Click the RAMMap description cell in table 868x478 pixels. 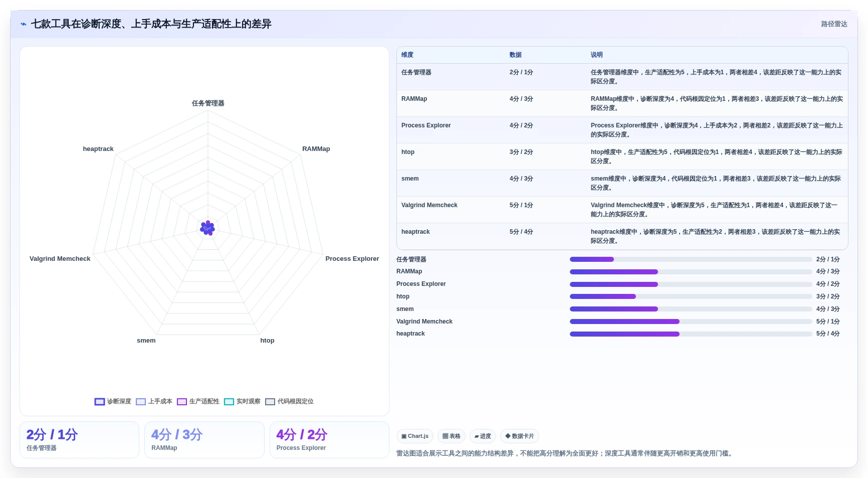click(717, 103)
